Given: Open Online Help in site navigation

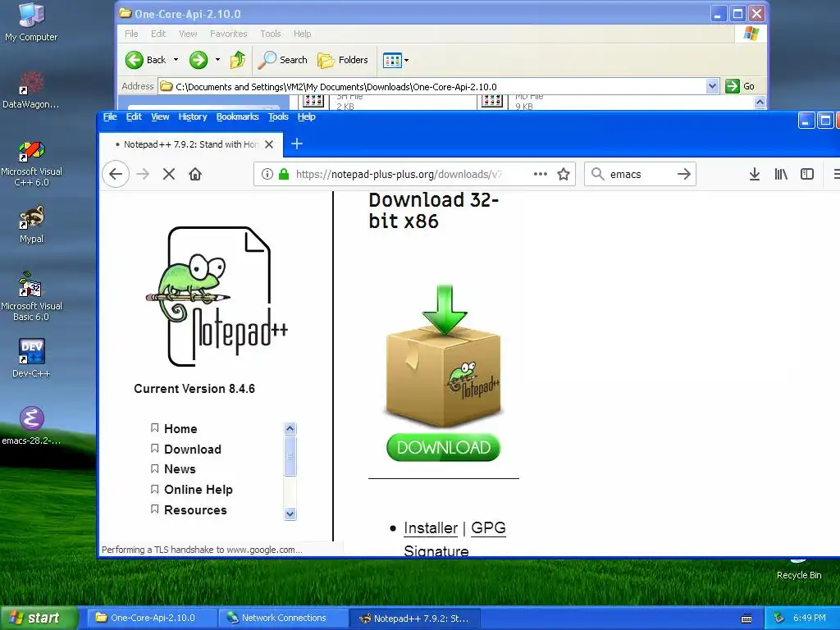Looking at the screenshot, I should 199,489.
